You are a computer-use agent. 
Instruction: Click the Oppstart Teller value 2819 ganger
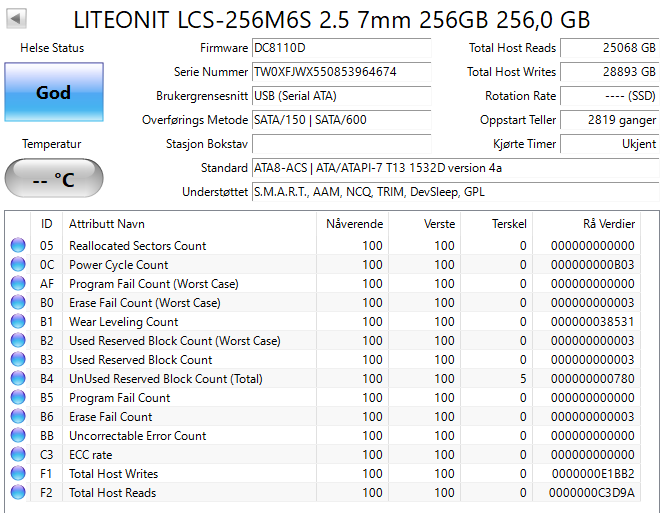pos(609,120)
